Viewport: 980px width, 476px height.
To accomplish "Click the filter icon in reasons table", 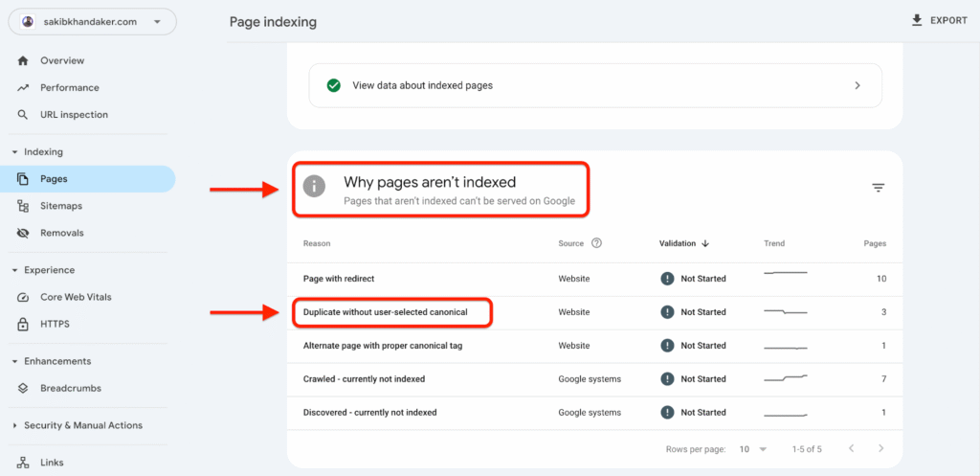I will [x=878, y=188].
